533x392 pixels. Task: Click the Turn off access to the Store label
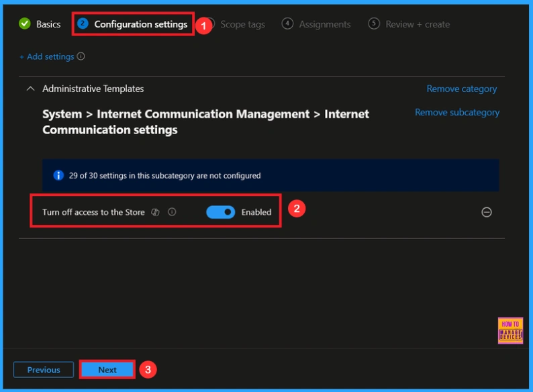[x=93, y=212]
